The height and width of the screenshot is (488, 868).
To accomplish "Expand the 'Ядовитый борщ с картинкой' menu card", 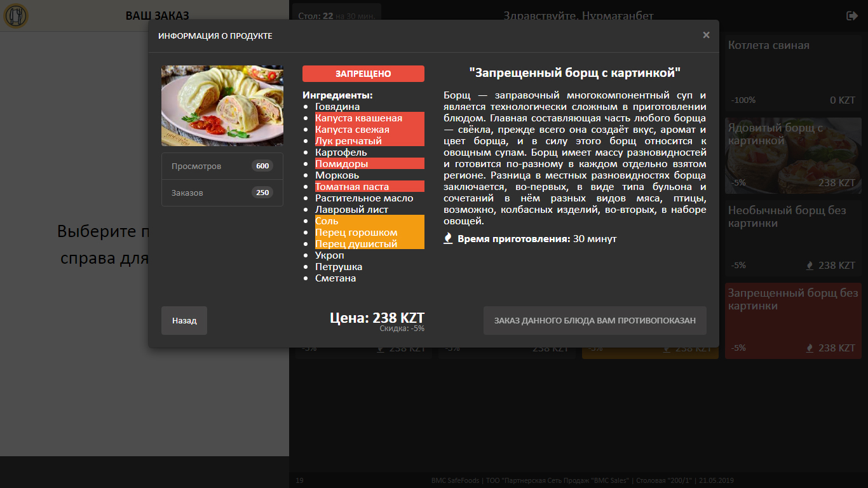I will click(792, 156).
